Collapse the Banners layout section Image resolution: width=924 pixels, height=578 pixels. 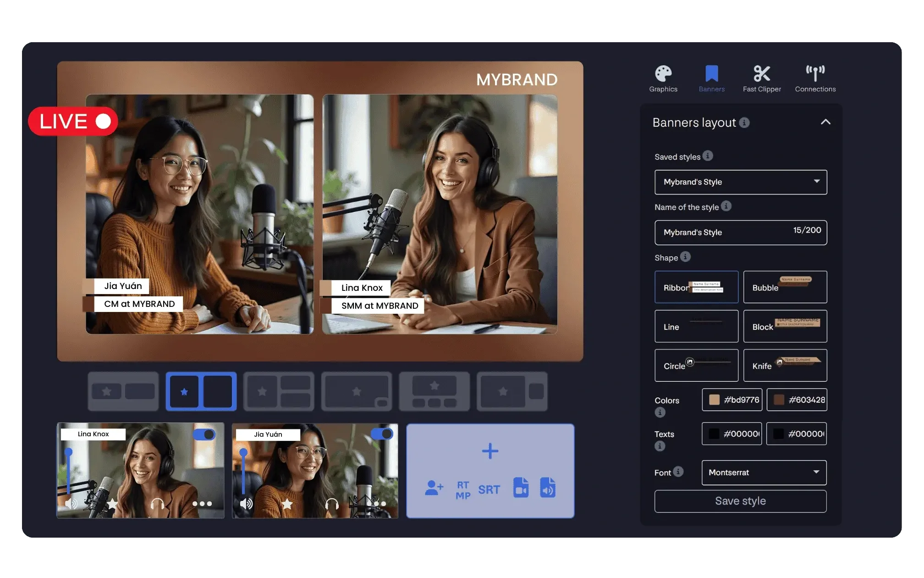(825, 122)
